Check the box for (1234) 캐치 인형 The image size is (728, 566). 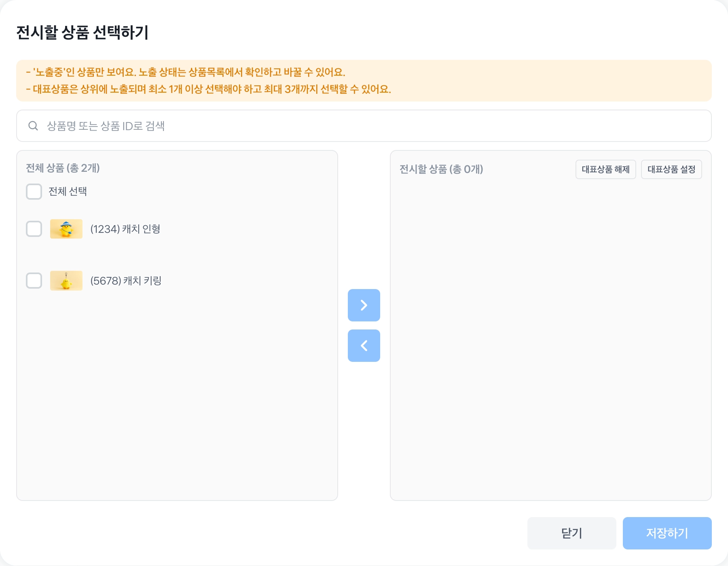[x=34, y=229]
